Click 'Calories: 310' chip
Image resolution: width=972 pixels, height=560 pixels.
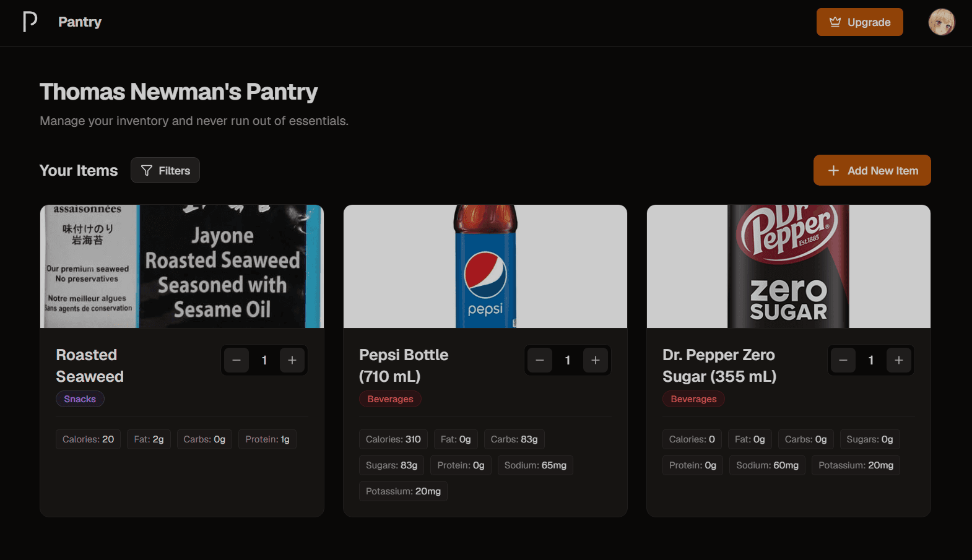coord(393,439)
